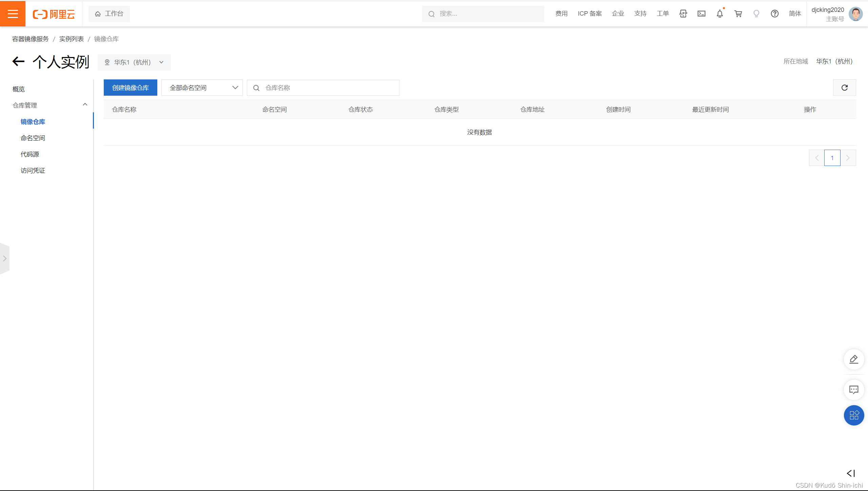Open the feedback edit pencil icon
The height and width of the screenshot is (491, 868).
click(853, 359)
